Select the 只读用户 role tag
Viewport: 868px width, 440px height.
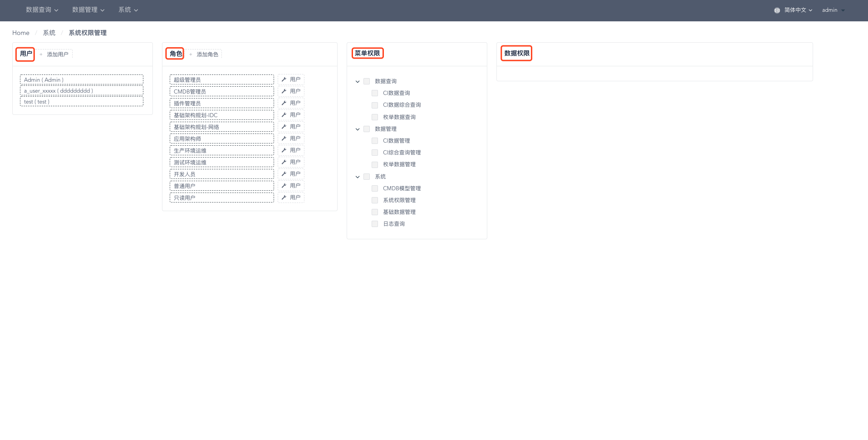(x=222, y=198)
